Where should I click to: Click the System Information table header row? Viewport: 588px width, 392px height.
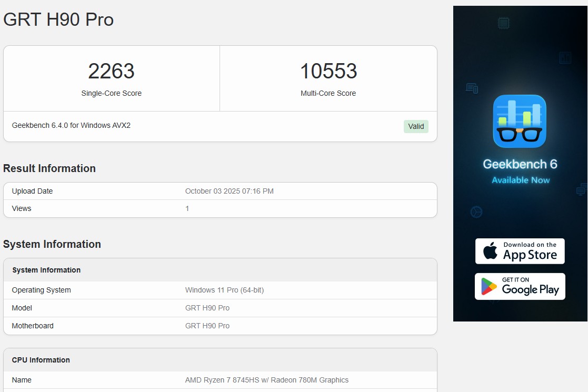coord(220,270)
